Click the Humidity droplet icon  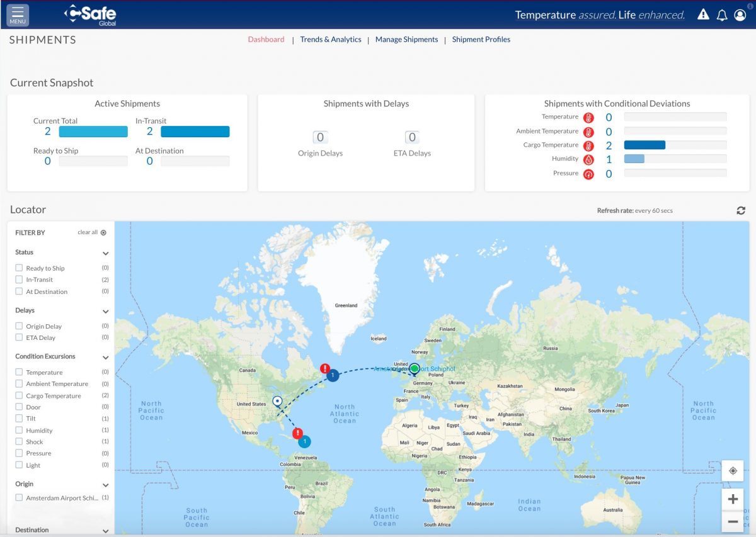tap(589, 159)
